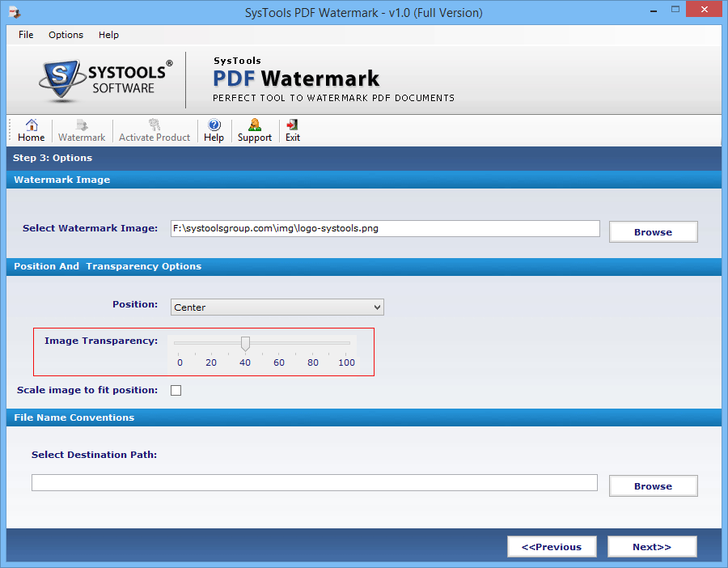Proceed with the Next>> button
The image size is (728, 568).
652,547
